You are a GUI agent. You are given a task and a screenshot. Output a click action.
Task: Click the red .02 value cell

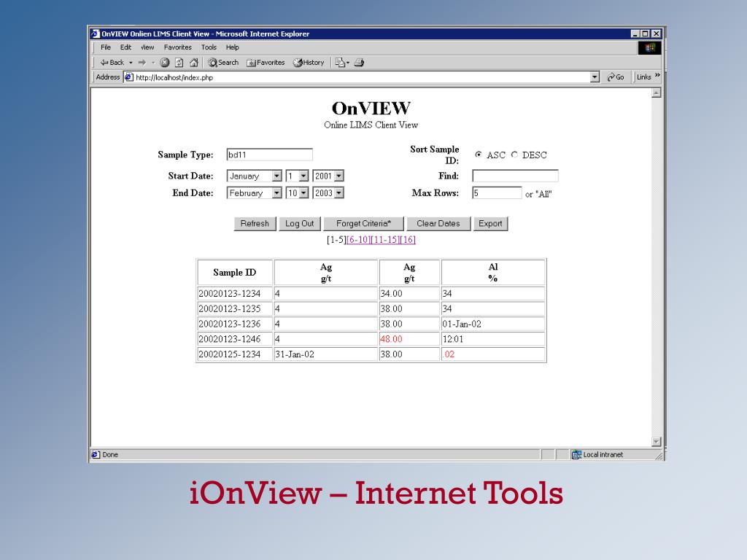click(493, 354)
